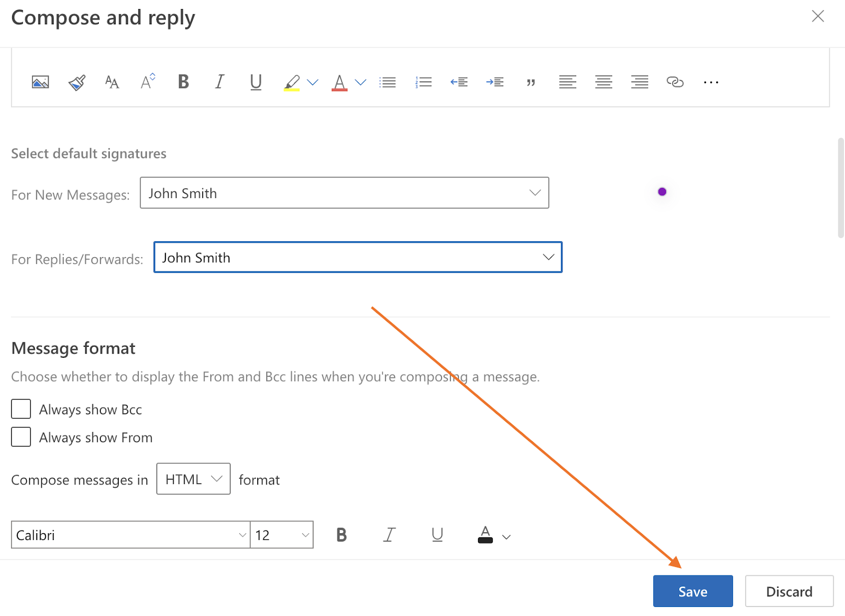
Task: Click the vertical scrollbar thumb
Action: point(841,188)
